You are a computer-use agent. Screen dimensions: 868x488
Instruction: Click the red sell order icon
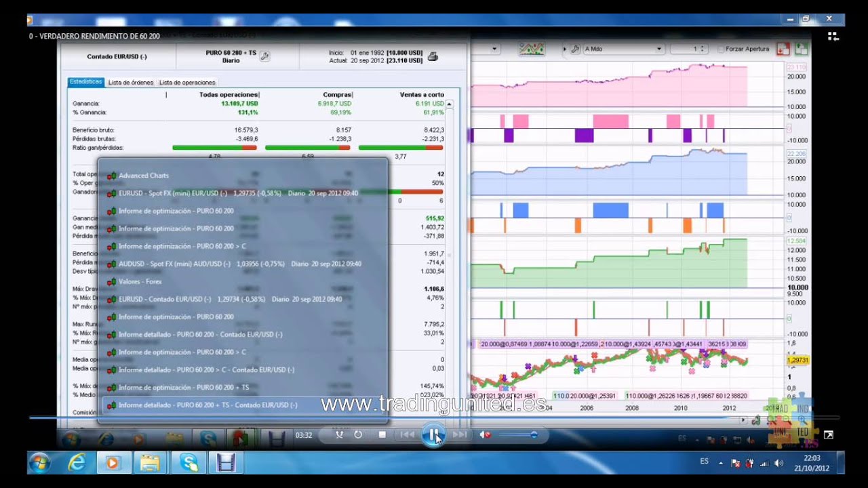pos(783,49)
